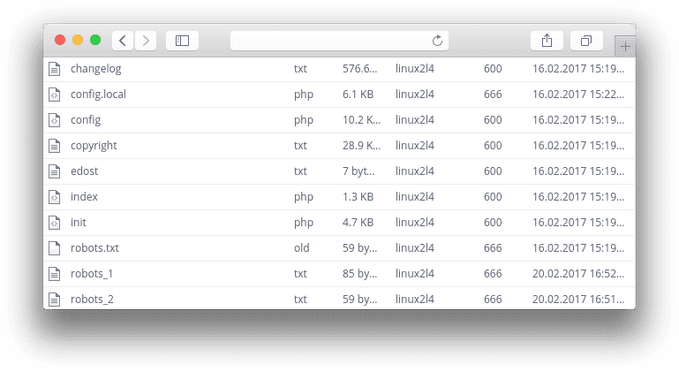Click the index php file icon
Viewport: 679px width, 372px height.
coord(54,197)
